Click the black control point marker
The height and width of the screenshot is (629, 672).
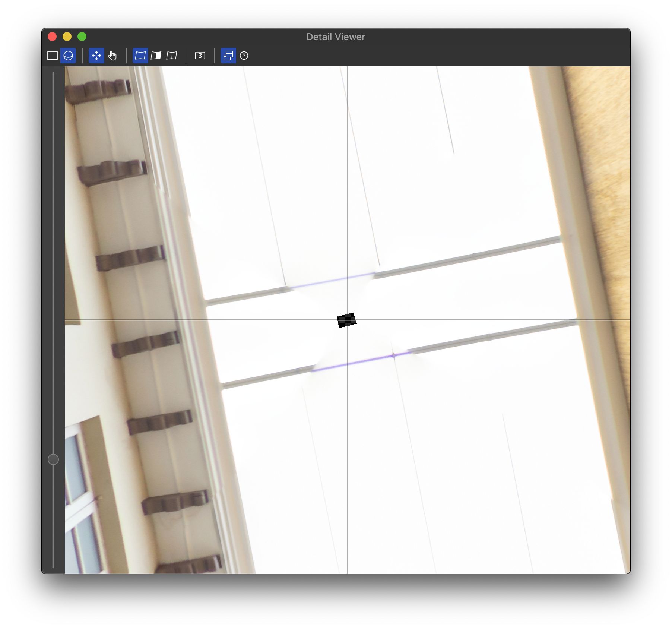coord(346,320)
